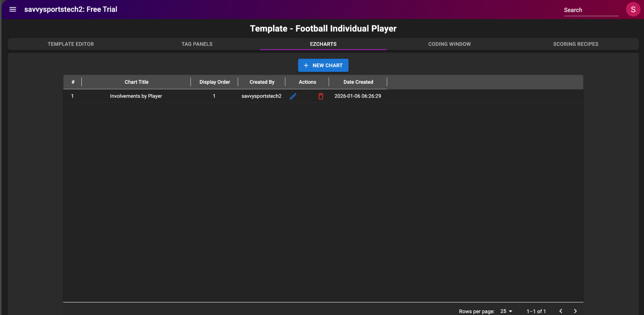The image size is (644, 315).
Task: Click the New Chart button
Action: (323, 65)
